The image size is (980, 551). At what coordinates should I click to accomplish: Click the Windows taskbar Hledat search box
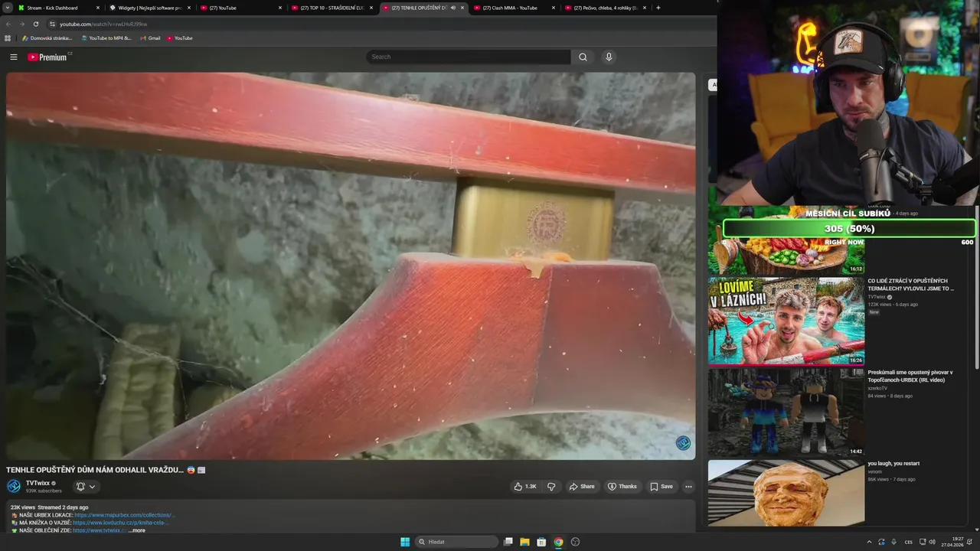point(456,542)
